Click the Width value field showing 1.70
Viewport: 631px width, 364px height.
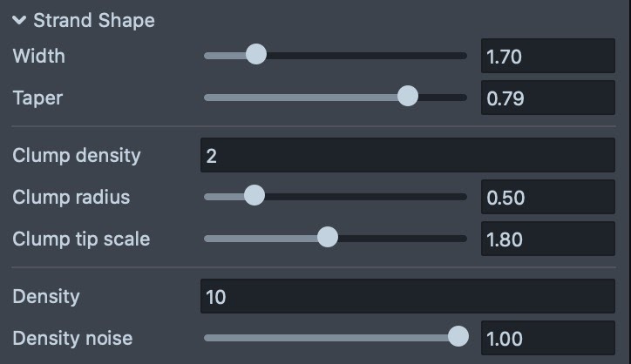click(x=547, y=57)
